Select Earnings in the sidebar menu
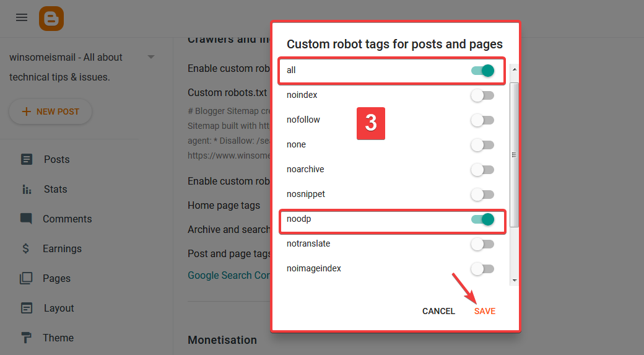The height and width of the screenshot is (355, 644). [x=62, y=248]
